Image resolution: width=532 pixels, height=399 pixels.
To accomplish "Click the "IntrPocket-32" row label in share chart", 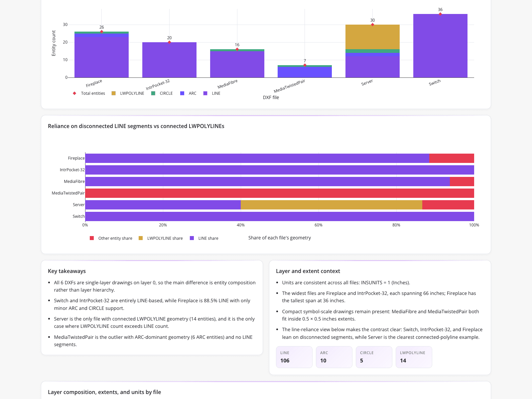I will tap(72, 170).
